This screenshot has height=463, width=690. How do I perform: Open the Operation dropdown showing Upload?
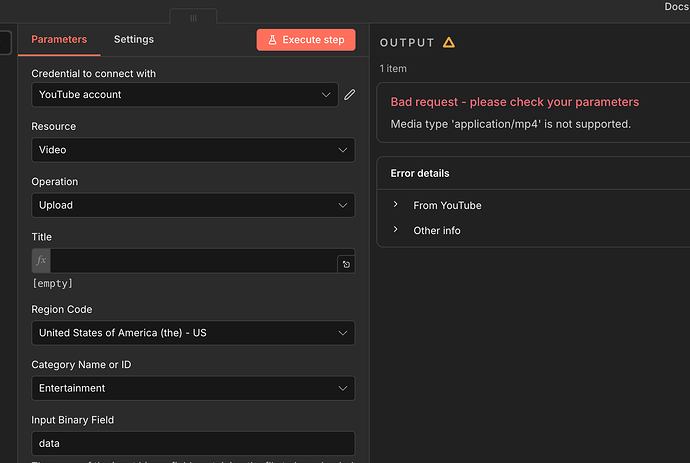[x=192, y=205]
